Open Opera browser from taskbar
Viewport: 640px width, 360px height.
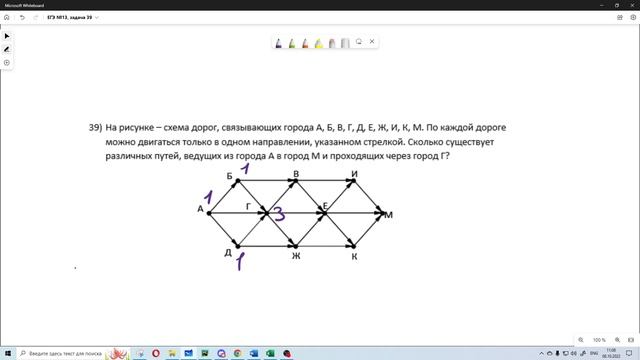[156, 353]
